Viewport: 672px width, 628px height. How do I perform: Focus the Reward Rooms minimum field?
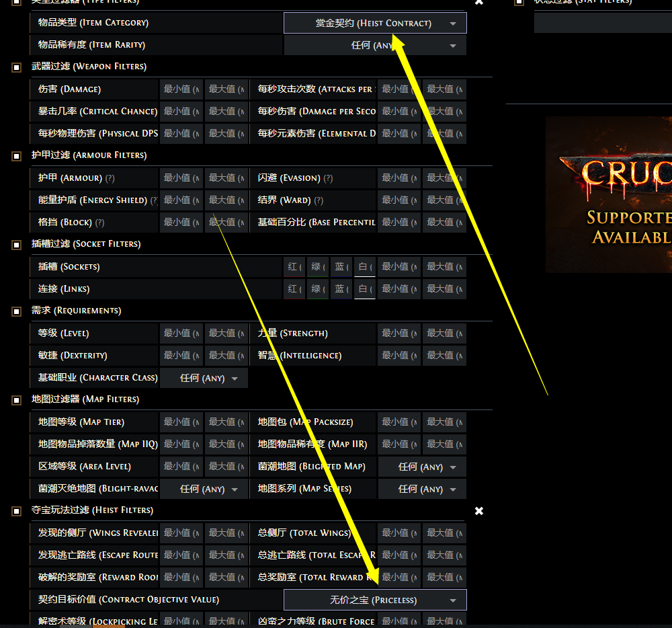point(181,578)
